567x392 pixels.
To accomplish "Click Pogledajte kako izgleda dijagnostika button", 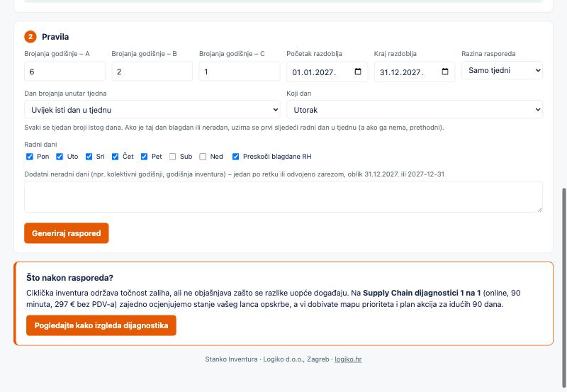I will 101,325.
